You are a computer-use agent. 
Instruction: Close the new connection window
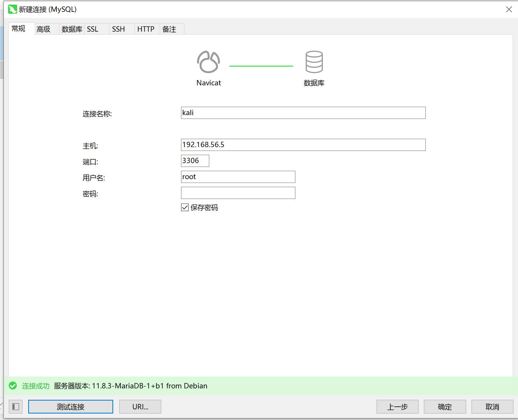coord(509,9)
